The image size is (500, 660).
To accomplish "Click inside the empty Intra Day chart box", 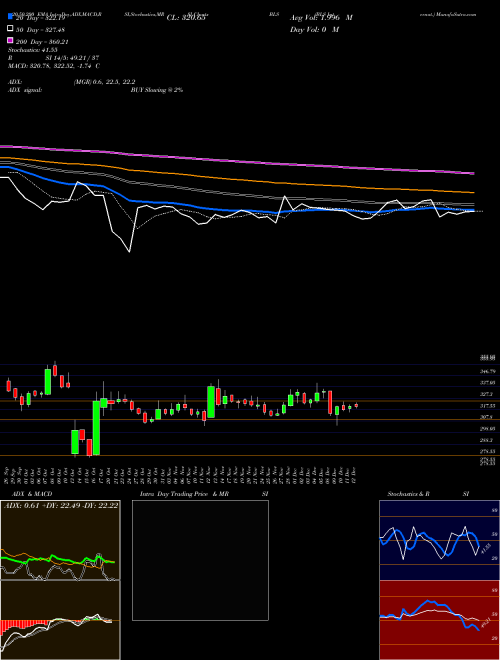I will coord(200,560).
